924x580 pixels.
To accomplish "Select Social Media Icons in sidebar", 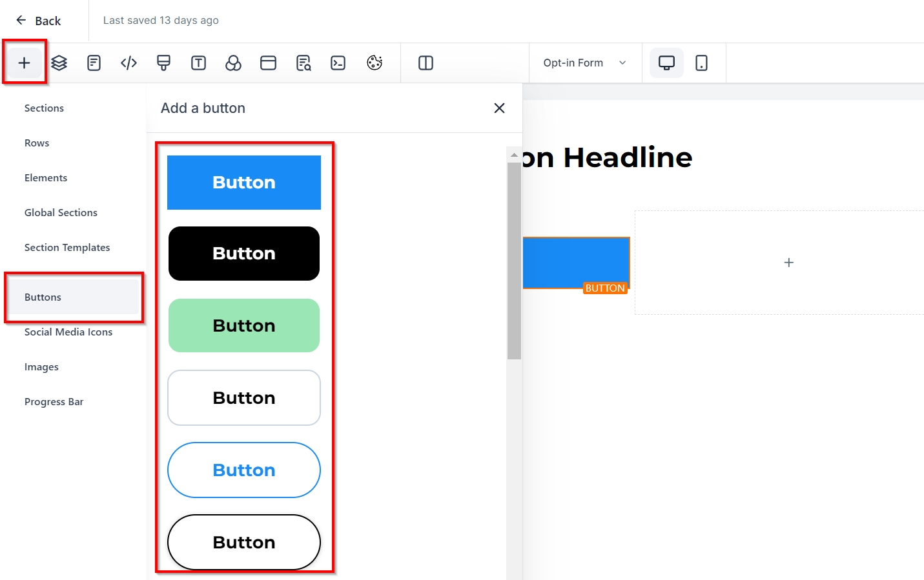I will coord(68,332).
